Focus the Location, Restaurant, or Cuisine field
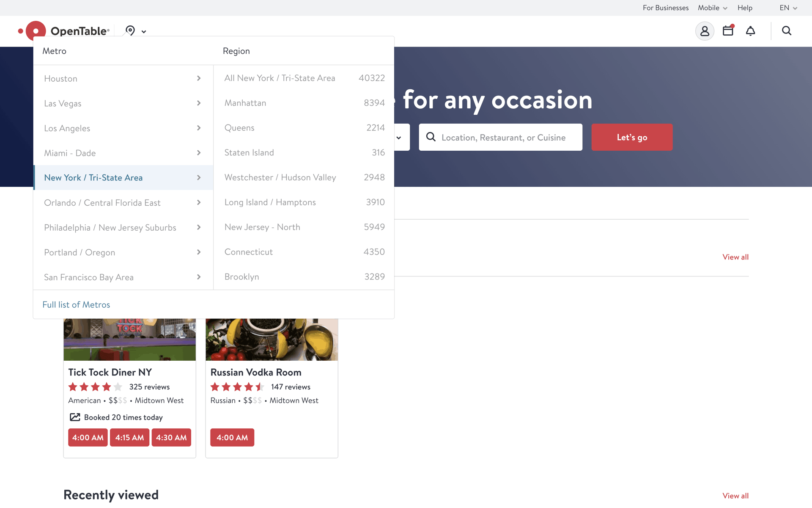The height and width of the screenshot is (508, 812). click(501, 137)
